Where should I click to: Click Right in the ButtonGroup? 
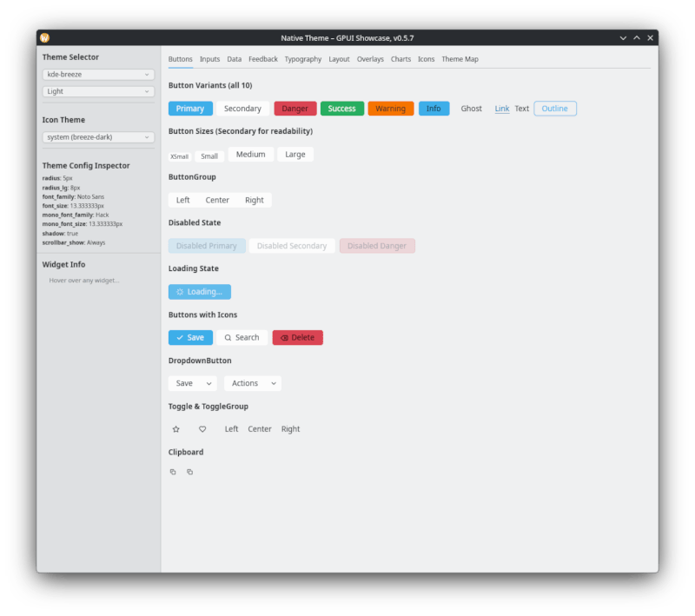[255, 201]
